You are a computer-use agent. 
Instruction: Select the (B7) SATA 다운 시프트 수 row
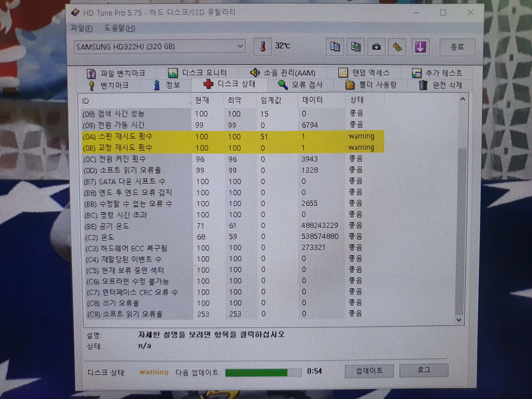[234, 181]
